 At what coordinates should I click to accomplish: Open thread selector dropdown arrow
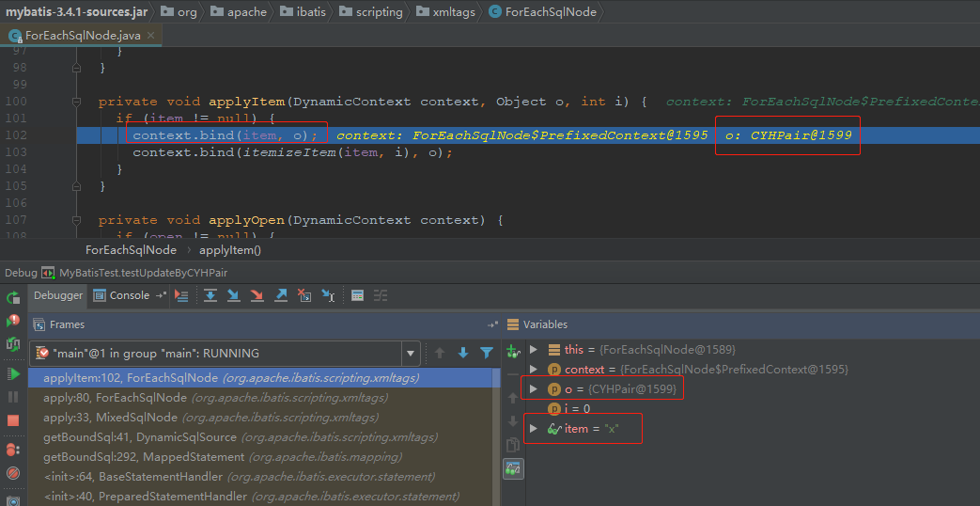click(410, 354)
